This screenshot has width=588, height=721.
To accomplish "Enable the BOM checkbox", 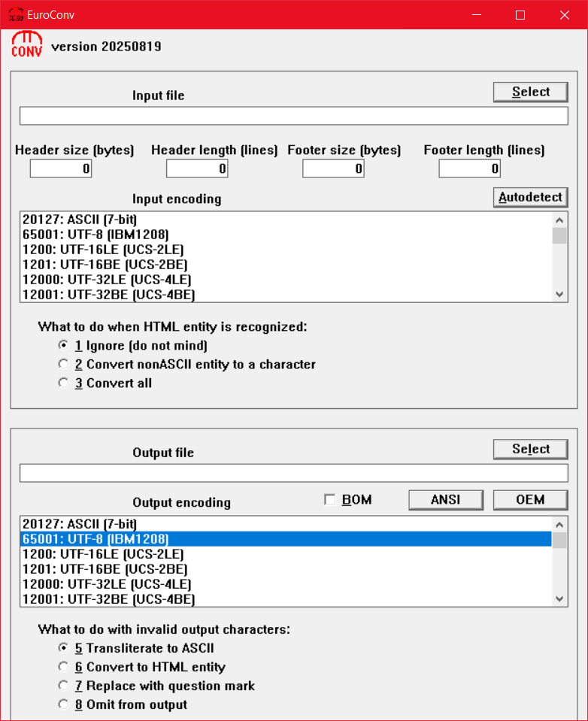I will tap(329, 500).
